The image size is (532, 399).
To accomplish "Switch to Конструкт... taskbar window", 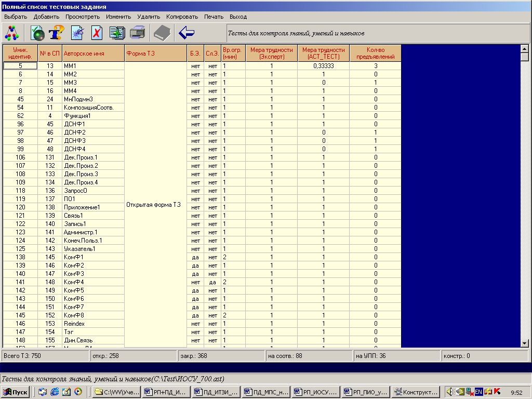I will pyautogui.click(x=417, y=392).
